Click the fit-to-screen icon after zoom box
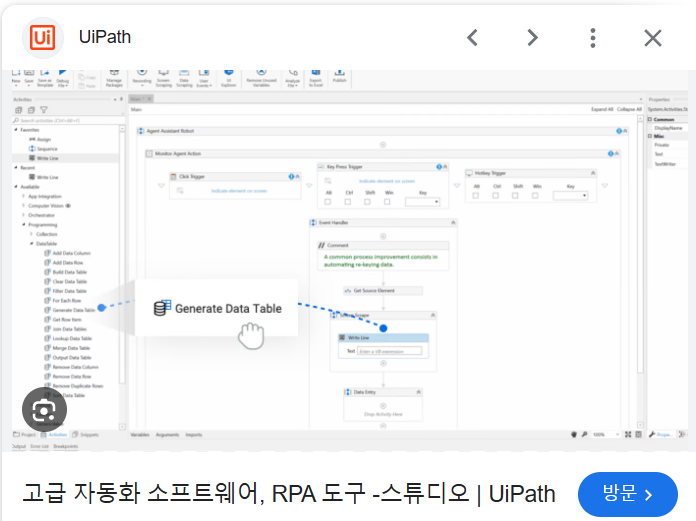 coord(628,434)
